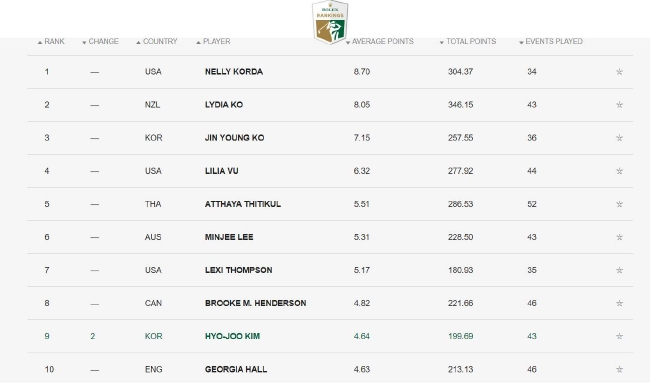The image size is (650, 383).
Task: Toggle Brooke M. Henderson favorite star
Action: pyautogui.click(x=619, y=303)
